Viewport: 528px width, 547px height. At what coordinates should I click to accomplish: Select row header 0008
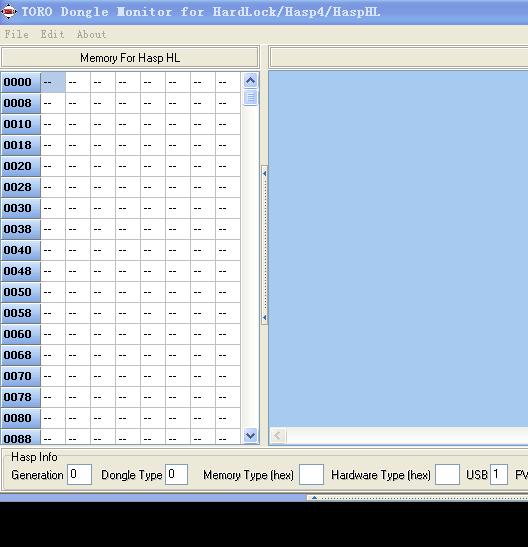[x=21, y=103]
